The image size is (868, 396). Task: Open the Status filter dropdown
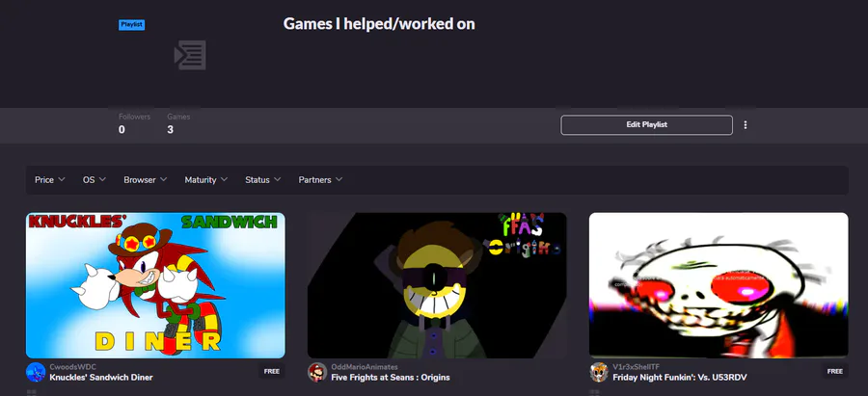[x=263, y=180]
